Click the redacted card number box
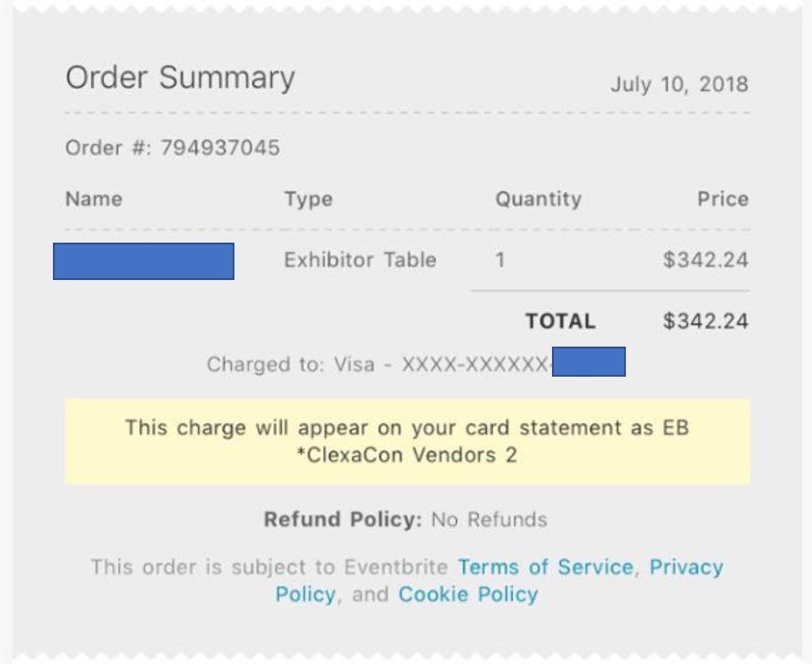The image size is (812, 664). coord(588,362)
